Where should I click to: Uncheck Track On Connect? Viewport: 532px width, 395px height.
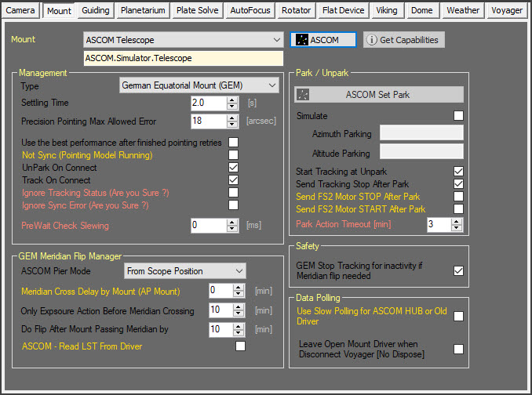(233, 180)
